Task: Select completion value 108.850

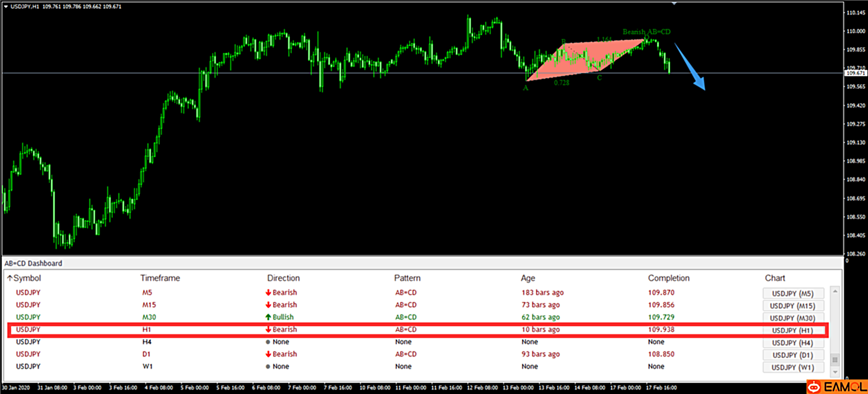Action: pos(661,354)
